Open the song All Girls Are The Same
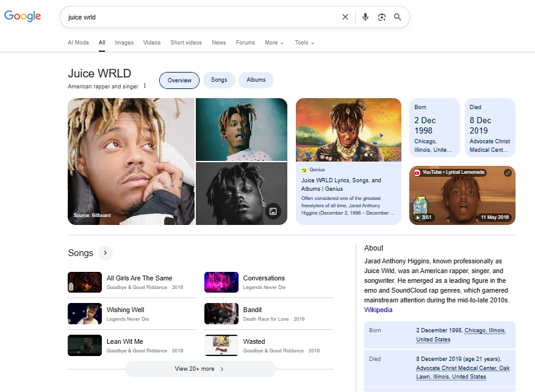The height and width of the screenshot is (392, 535). click(x=139, y=278)
